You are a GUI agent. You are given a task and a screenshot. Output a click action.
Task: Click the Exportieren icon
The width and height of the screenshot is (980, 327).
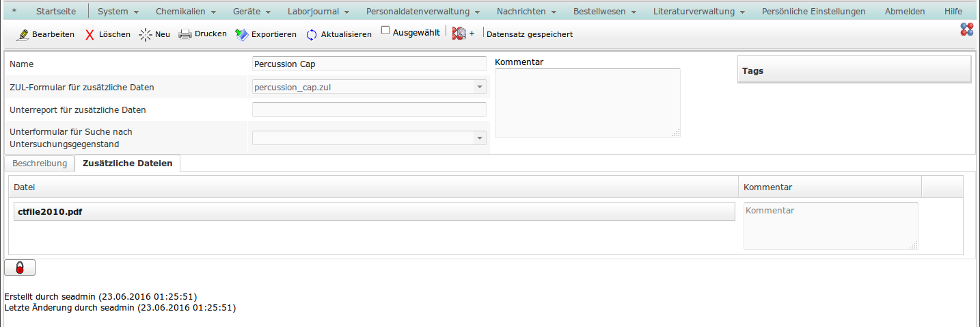(242, 35)
